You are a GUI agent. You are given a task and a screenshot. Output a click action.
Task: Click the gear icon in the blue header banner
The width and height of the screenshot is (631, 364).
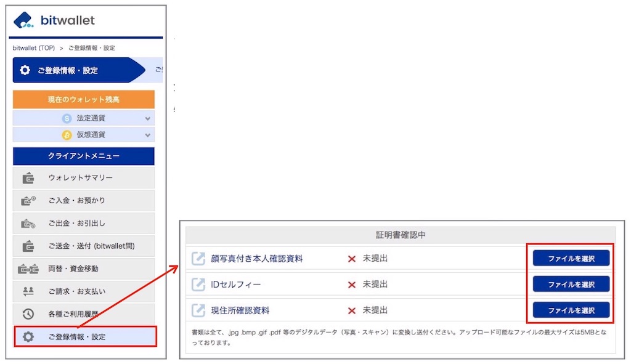click(x=25, y=70)
